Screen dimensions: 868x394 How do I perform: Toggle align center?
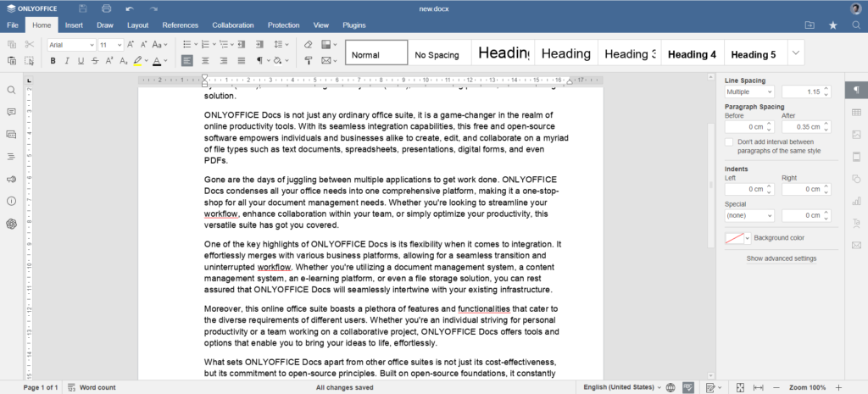pyautogui.click(x=205, y=60)
